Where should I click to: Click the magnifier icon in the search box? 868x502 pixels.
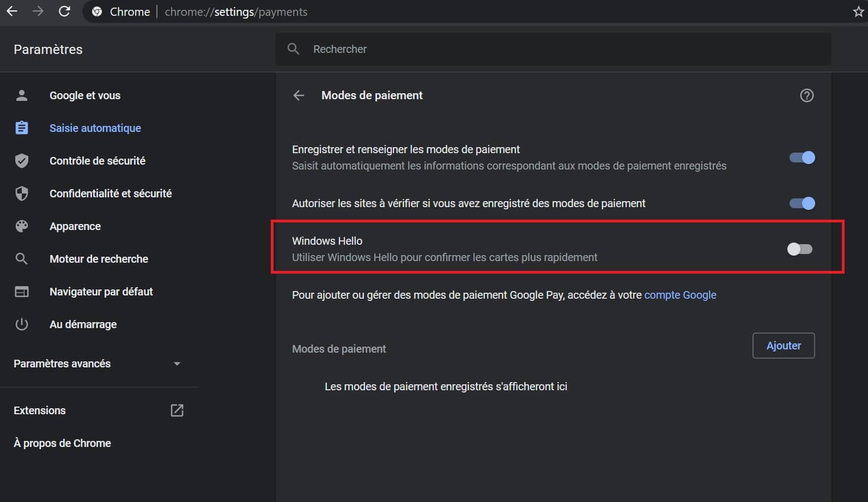[293, 49]
